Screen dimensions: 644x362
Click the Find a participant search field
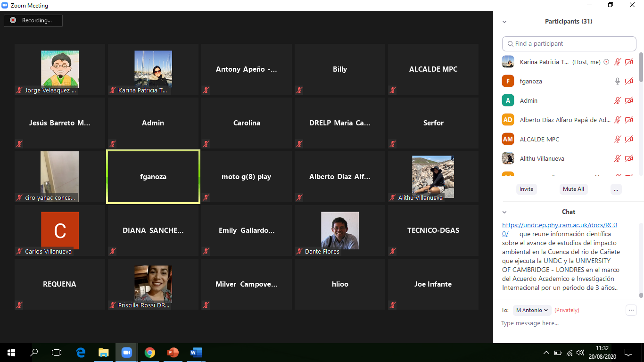569,44
